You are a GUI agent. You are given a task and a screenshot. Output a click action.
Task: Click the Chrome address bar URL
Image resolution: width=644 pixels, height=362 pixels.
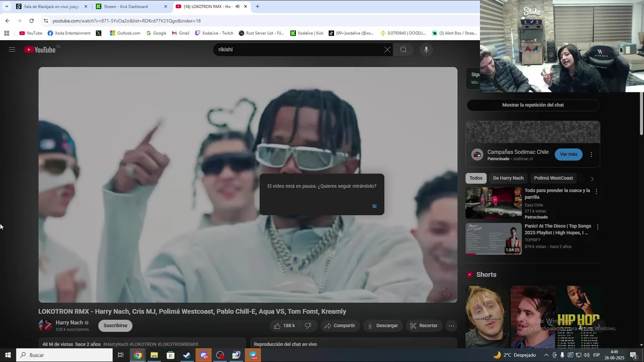tap(127, 21)
